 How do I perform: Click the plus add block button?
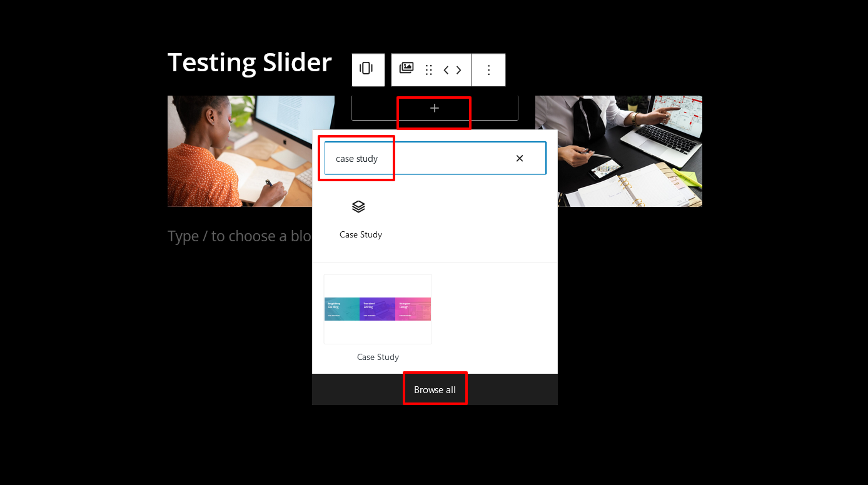(x=435, y=109)
